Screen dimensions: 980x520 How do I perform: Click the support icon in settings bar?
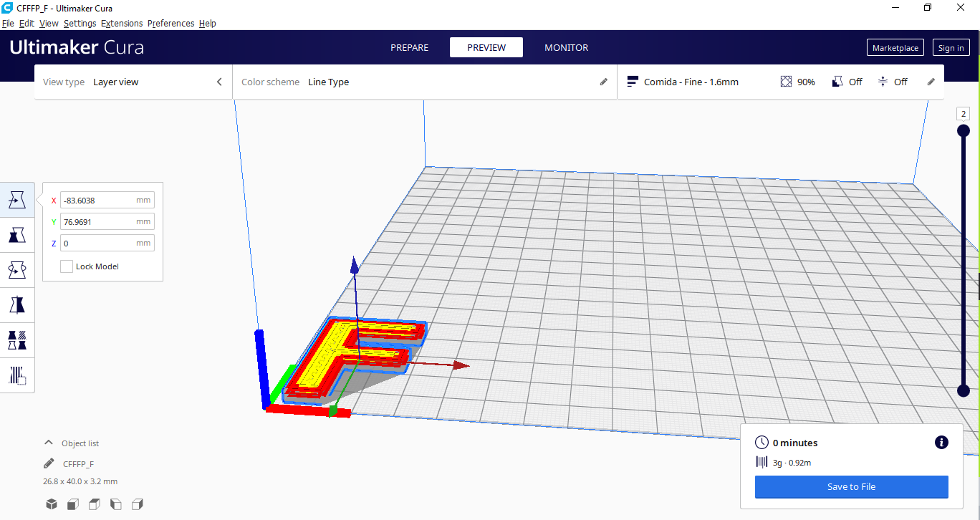[837, 82]
